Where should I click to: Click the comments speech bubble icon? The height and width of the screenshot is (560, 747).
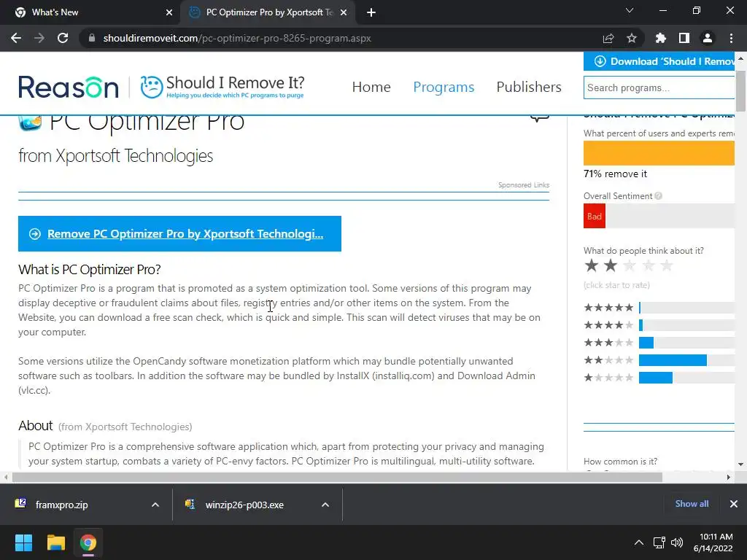540,117
